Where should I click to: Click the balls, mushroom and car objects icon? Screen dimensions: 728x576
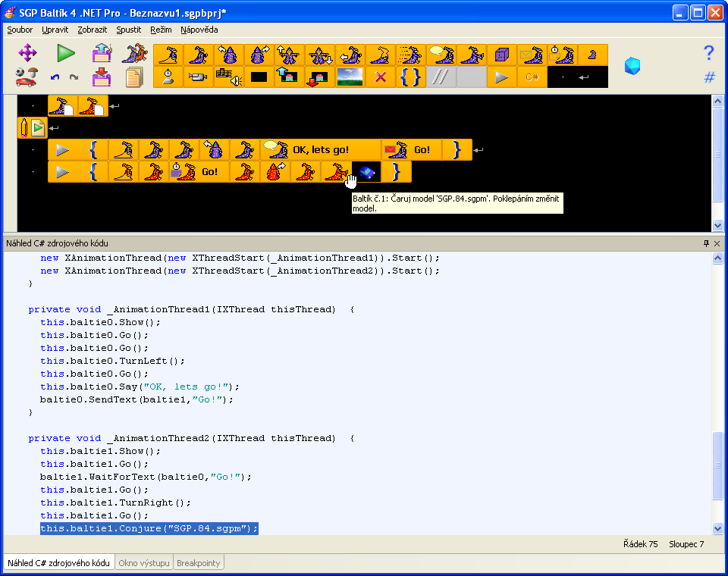click(x=26, y=77)
